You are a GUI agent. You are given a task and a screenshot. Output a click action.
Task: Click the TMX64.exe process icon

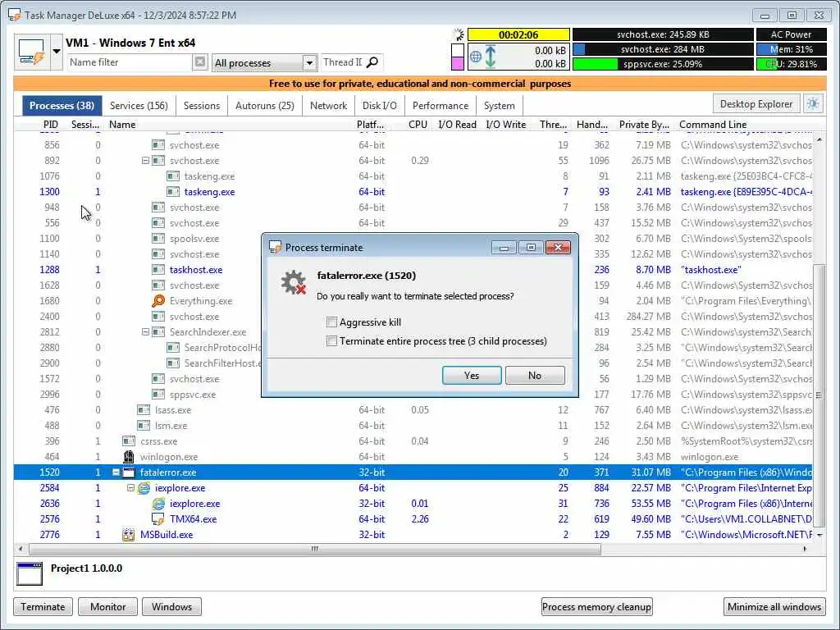click(158, 519)
